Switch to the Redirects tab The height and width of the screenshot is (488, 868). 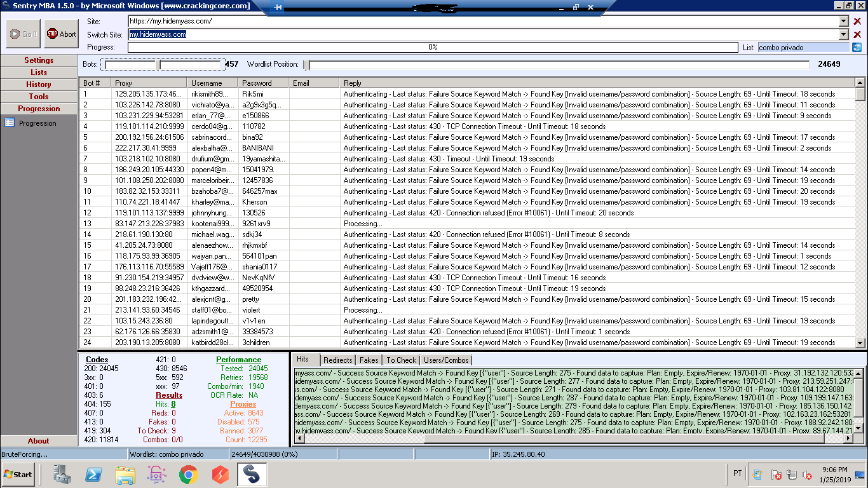point(337,360)
